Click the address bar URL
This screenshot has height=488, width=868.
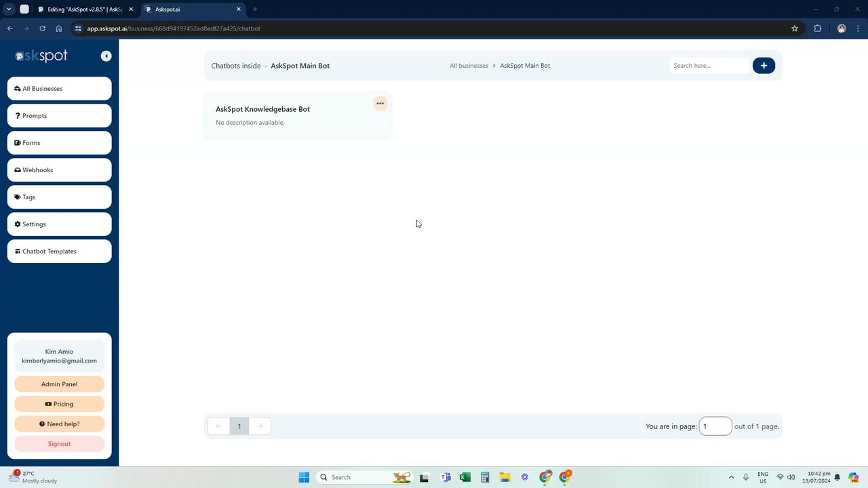point(174,28)
